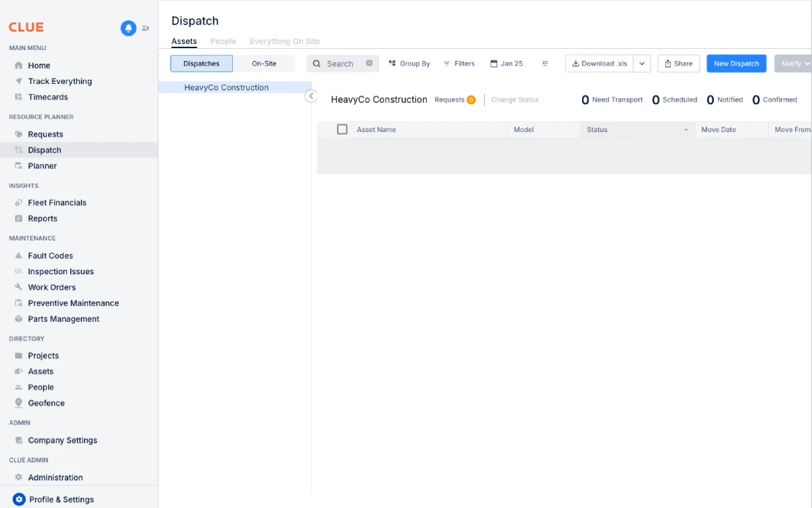Switch to the On-Site view toggle

[264, 64]
